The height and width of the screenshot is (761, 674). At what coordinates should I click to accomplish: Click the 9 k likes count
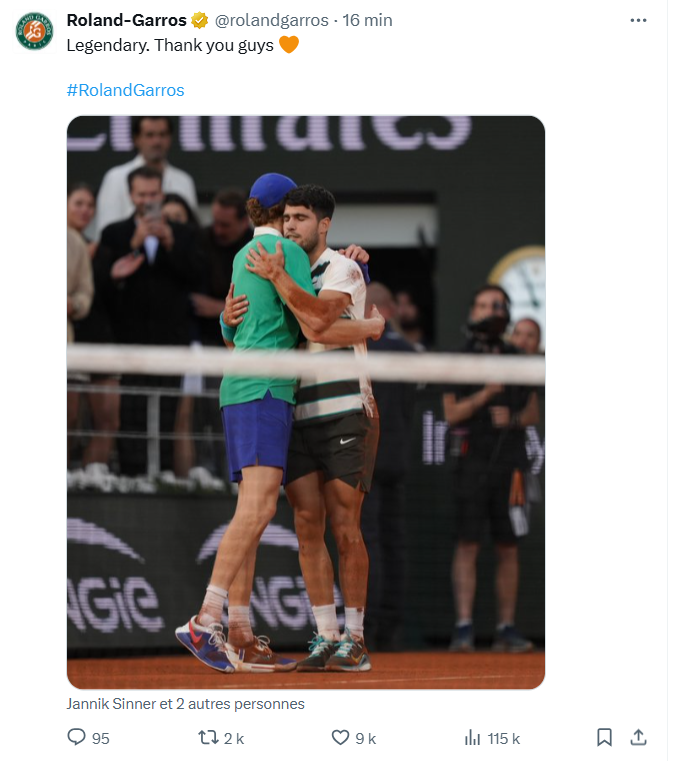point(365,738)
